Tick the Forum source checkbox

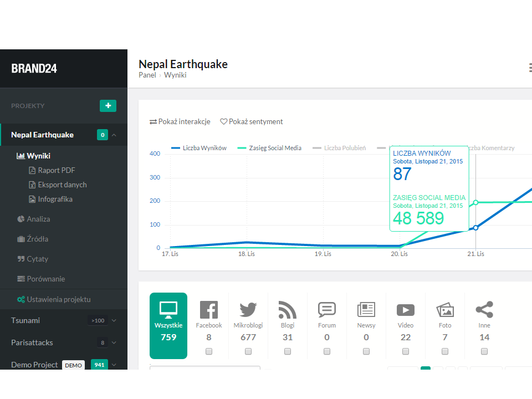[x=327, y=351]
